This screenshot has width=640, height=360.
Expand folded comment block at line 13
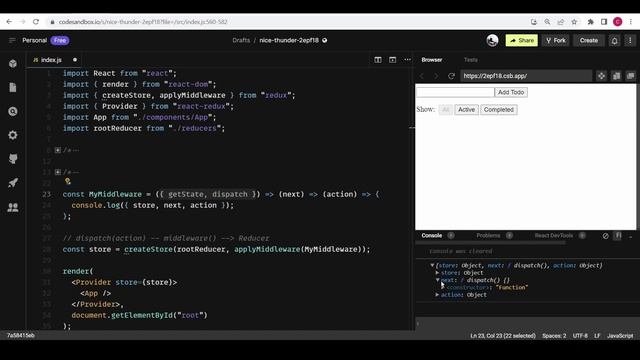(x=58, y=172)
